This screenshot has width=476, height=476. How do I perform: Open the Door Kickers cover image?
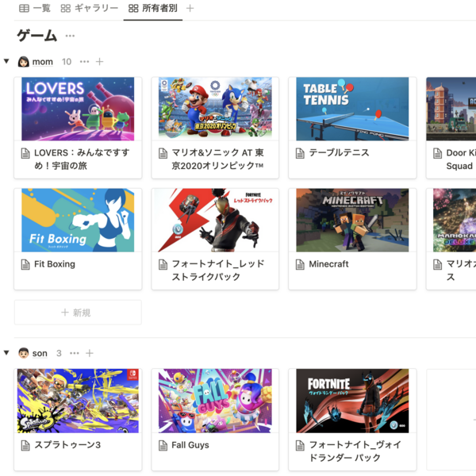[451, 109]
